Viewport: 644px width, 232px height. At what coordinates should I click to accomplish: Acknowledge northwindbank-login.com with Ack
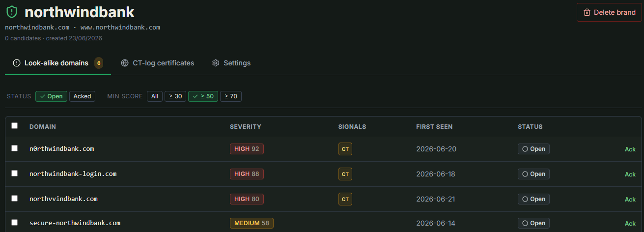[x=630, y=174]
